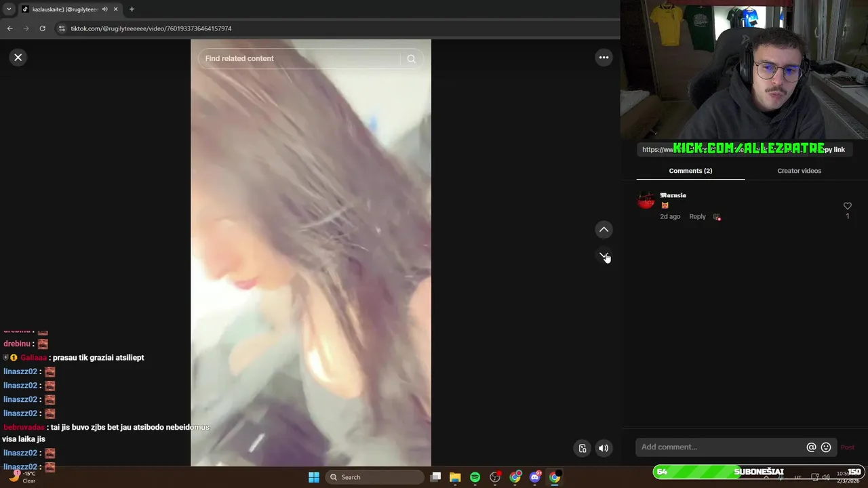Mute the tab via speaker icon

104,9
